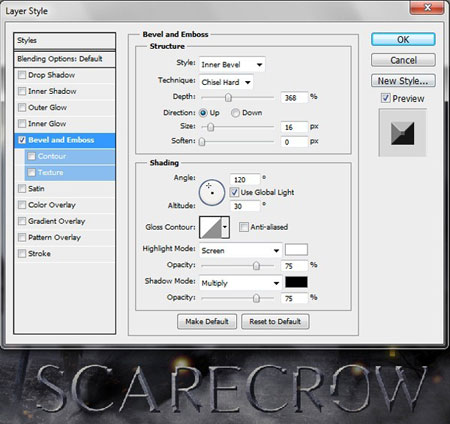Click the Soften value field showing 0
This screenshot has width=450, height=424.
click(x=294, y=142)
